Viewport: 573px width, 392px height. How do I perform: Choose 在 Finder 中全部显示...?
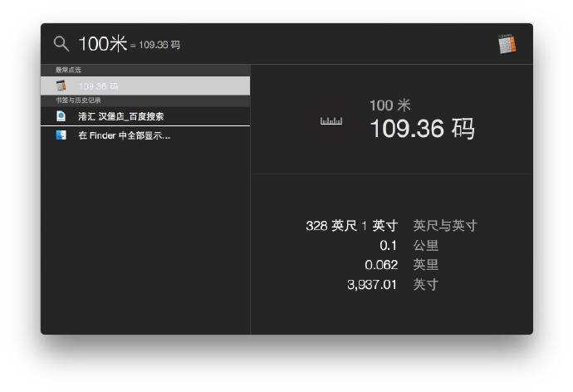pos(145,135)
